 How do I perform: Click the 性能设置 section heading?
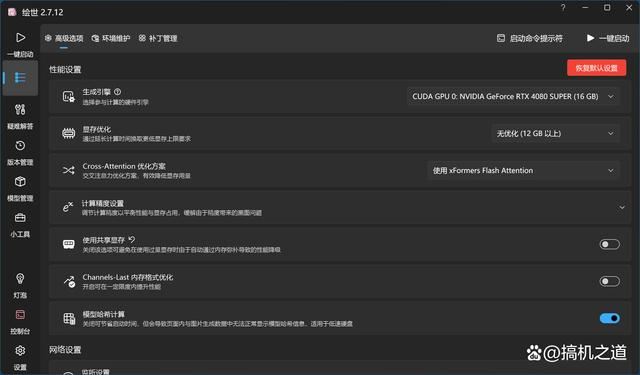(x=65, y=69)
